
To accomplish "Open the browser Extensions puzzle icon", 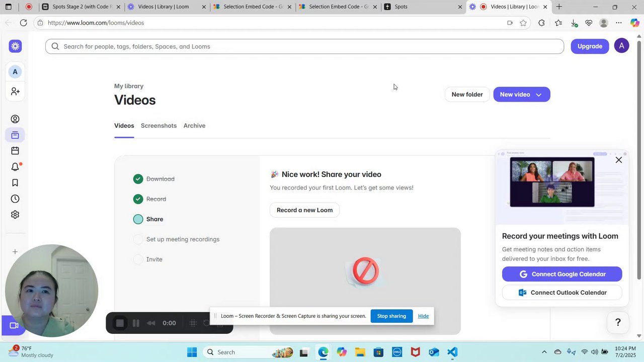I will pos(541,23).
